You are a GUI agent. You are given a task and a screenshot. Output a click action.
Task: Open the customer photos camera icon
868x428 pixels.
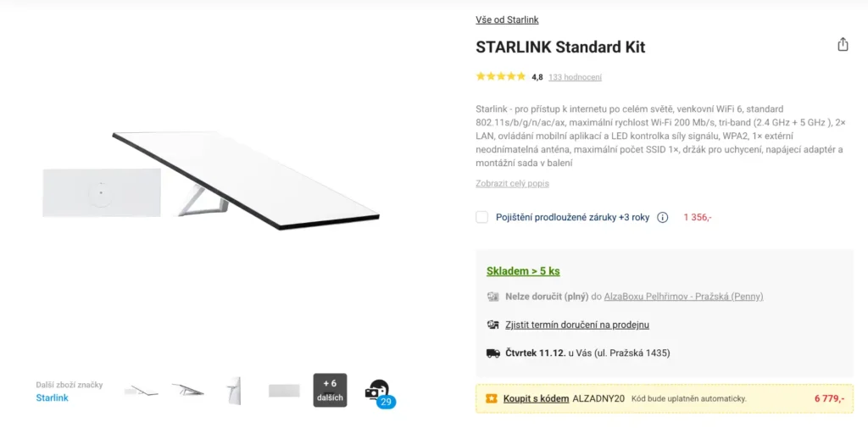(x=376, y=391)
